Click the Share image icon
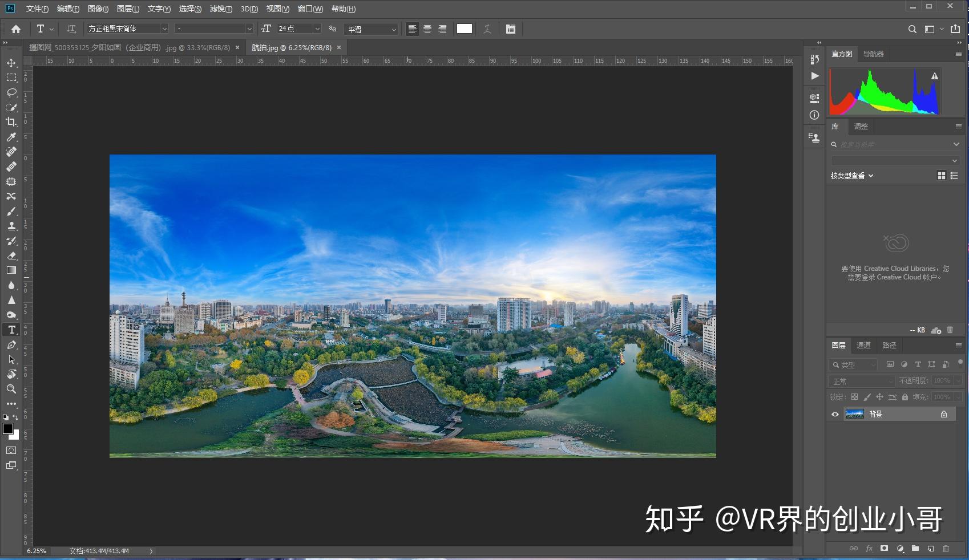969x560 pixels. click(x=955, y=29)
